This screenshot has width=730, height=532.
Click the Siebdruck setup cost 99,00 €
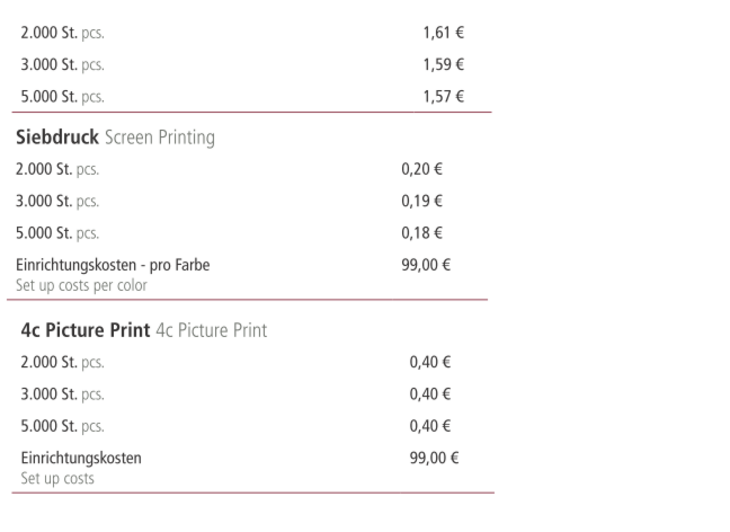[426, 265]
